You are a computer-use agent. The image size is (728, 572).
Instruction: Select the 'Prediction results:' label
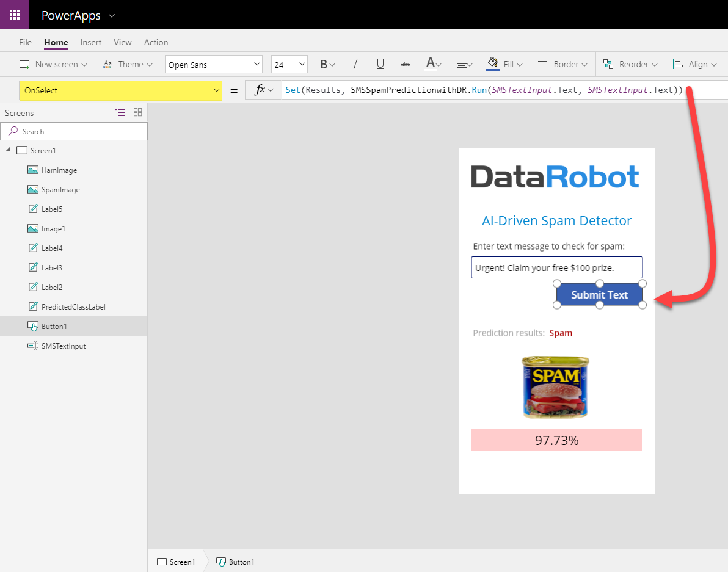point(508,333)
